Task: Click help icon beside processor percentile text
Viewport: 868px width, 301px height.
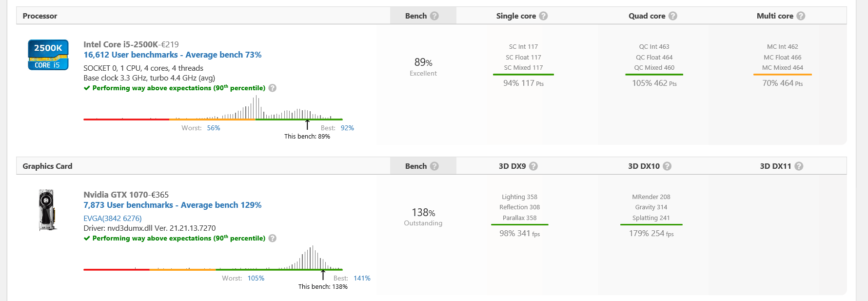Action: [x=273, y=88]
